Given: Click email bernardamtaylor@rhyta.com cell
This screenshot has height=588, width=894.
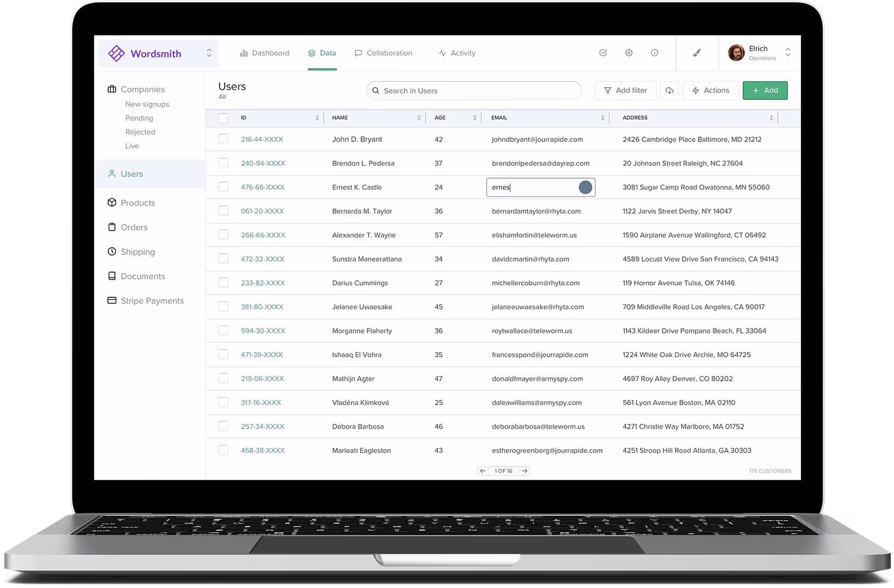Looking at the screenshot, I should (x=536, y=211).
